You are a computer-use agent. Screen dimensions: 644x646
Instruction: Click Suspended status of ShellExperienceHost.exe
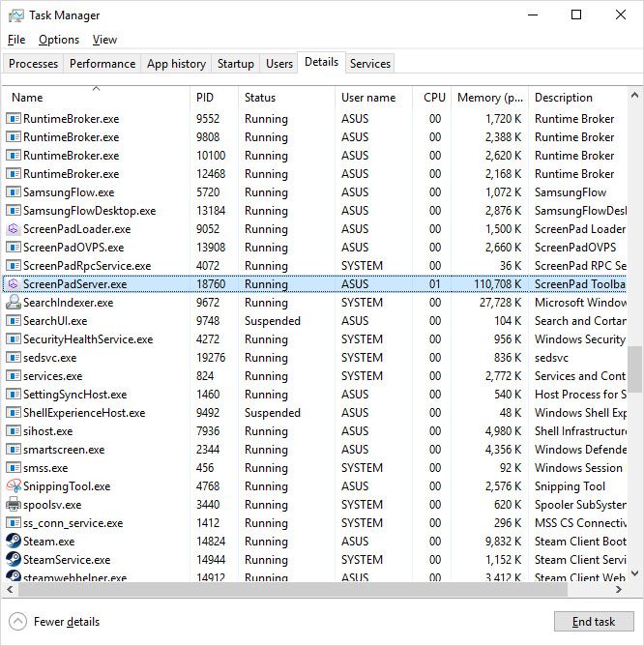pos(273,413)
